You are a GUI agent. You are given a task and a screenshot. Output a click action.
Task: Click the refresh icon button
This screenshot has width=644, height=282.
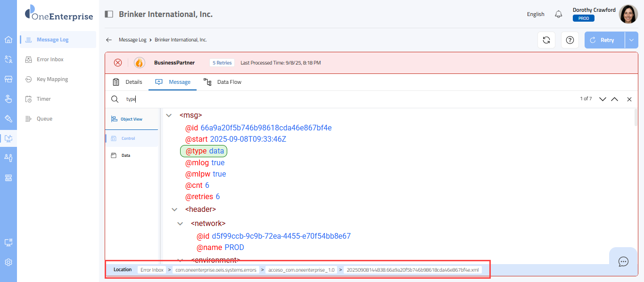[x=546, y=40]
